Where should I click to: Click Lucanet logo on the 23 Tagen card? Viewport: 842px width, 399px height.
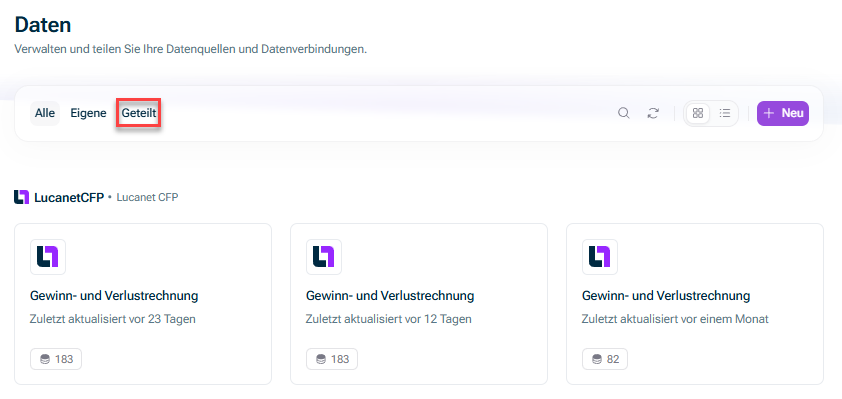[x=48, y=257]
